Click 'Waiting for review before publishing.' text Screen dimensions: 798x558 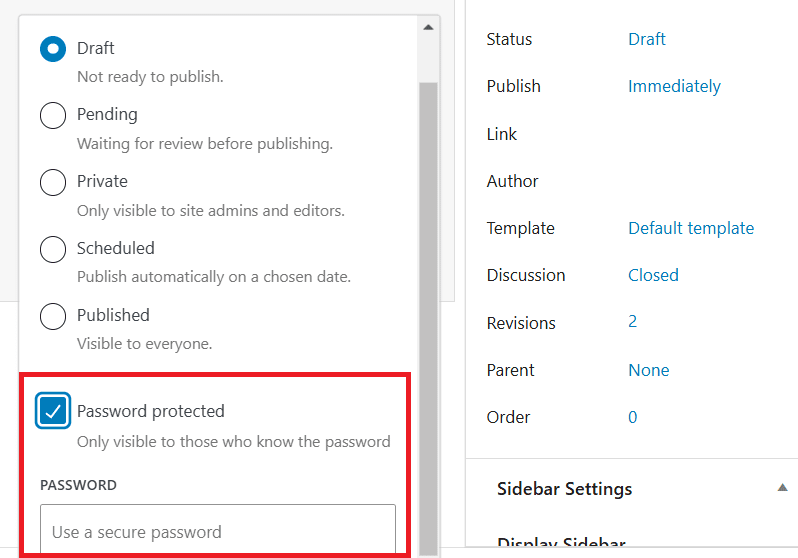click(205, 144)
